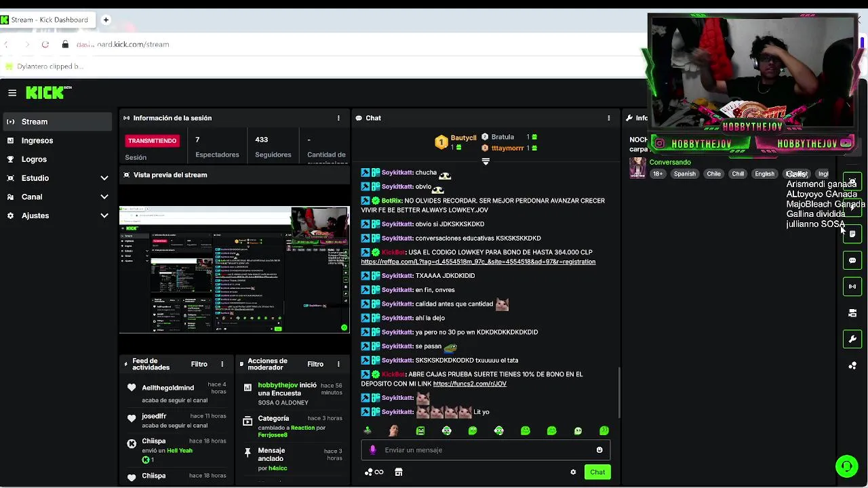Click josedlfr follow activity entry
The height and width of the screenshot is (488, 868).
tap(177, 420)
